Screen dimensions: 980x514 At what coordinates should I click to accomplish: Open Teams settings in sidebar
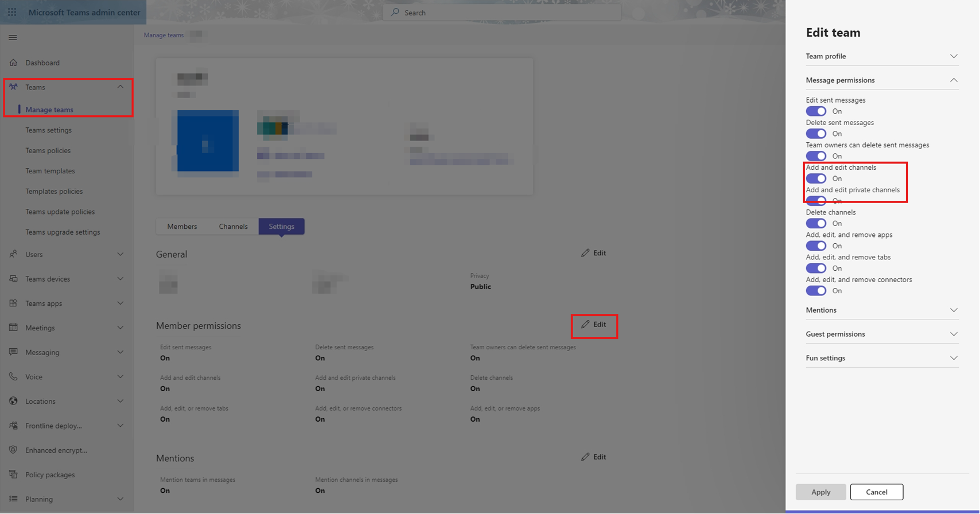(x=49, y=130)
